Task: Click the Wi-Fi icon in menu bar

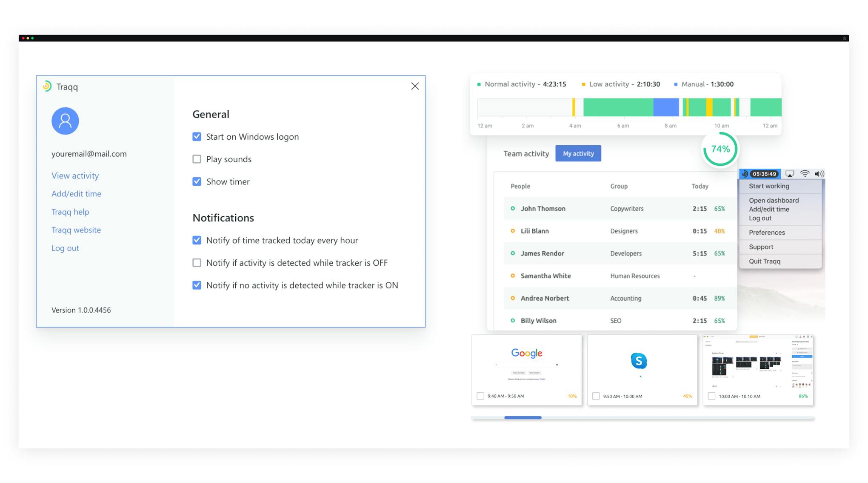Action: [805, 174]
